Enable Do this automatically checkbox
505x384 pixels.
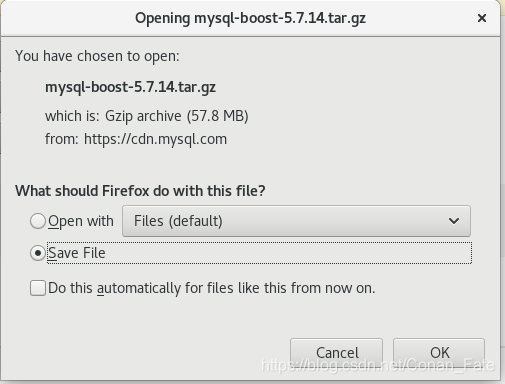pyautogui.click(x=38, y=288)
